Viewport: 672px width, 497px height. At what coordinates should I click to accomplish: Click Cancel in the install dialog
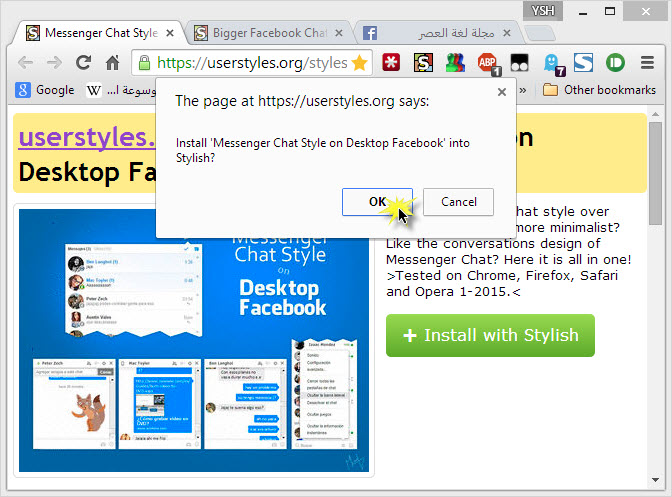pyautogui.click(x=458, y=202)
